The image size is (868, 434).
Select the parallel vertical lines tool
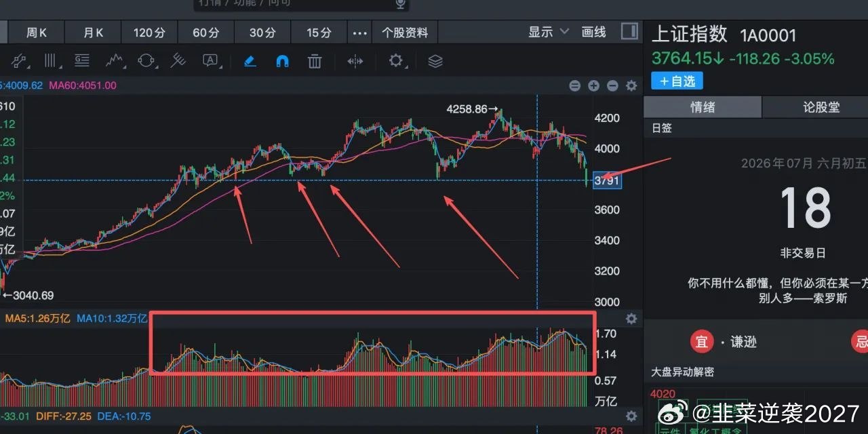pyautogui.click(x=51, y=61)
